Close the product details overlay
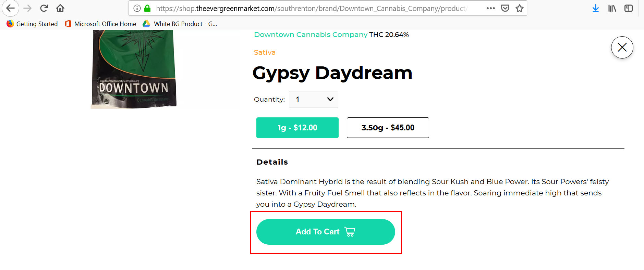Image resolution: width=644 pixels, height=270 pixels. pyautogui.click(x=622, y=47)
